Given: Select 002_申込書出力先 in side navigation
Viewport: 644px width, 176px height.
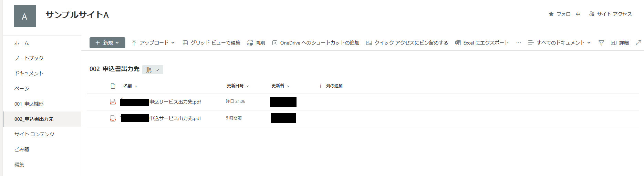Looking at the screenshot, I should pos(42,119).
